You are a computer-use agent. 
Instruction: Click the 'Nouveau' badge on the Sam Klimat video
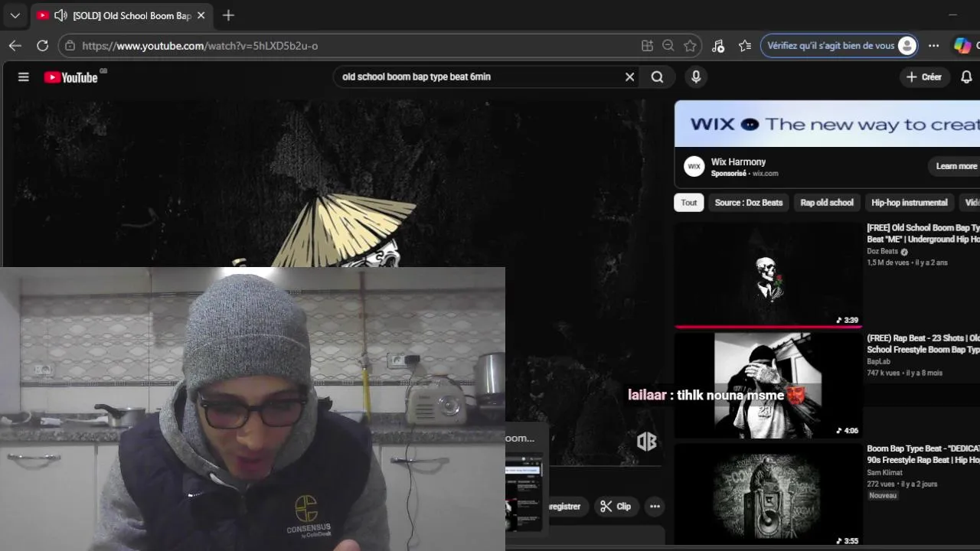click(883, 495)
